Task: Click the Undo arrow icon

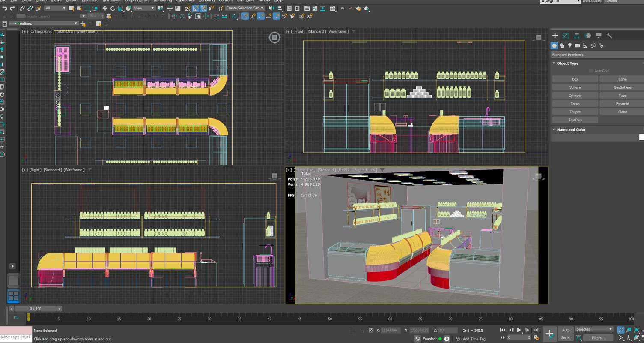Action: tap(4, 8)
